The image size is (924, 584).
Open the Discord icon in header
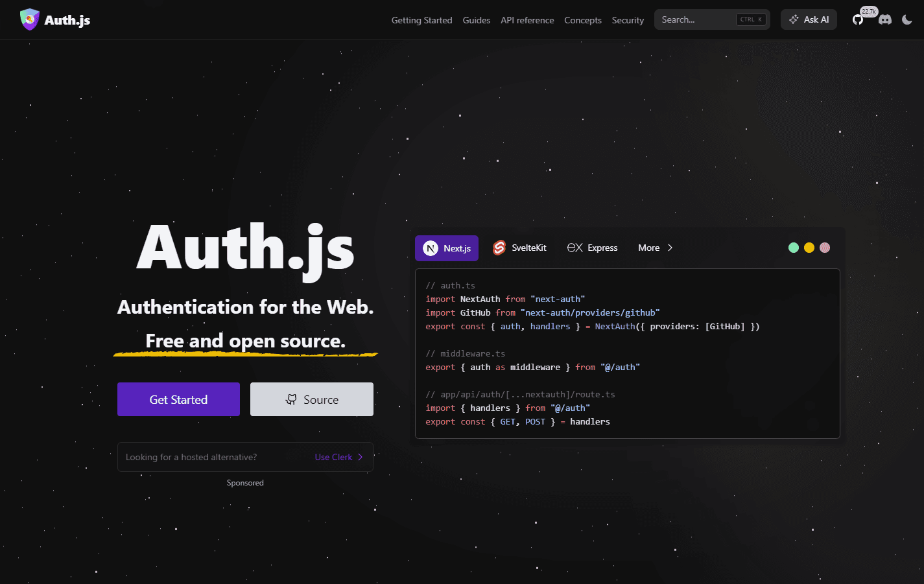pyautogui.click(x=885, y=20)
